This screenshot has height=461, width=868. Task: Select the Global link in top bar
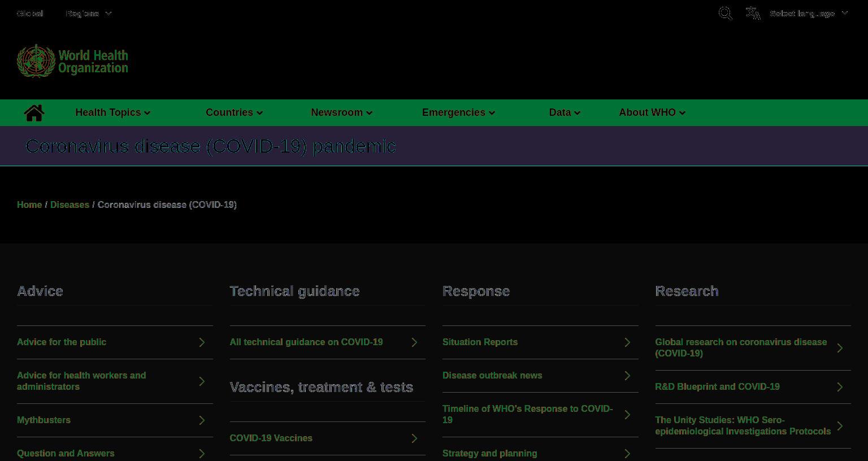[x=30, y=14]
